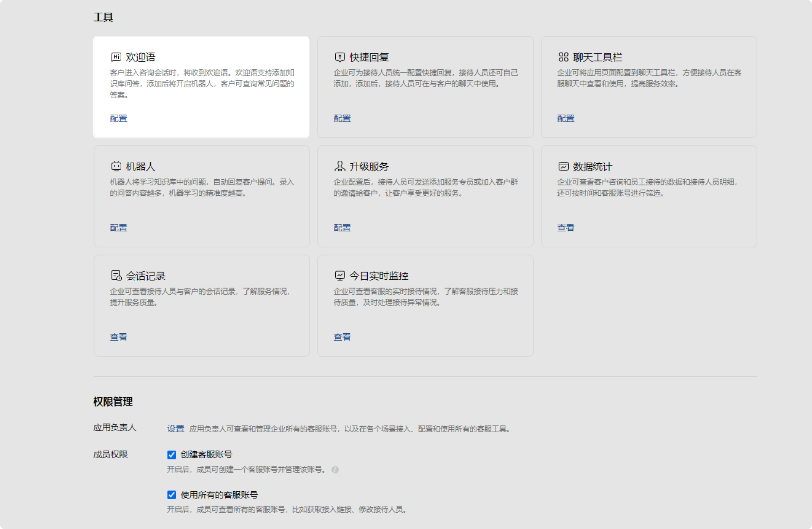This screenshot has height=529, width=812.
Task: Click 查看 link under 会话记录
Action: click(x=118, y=337)
